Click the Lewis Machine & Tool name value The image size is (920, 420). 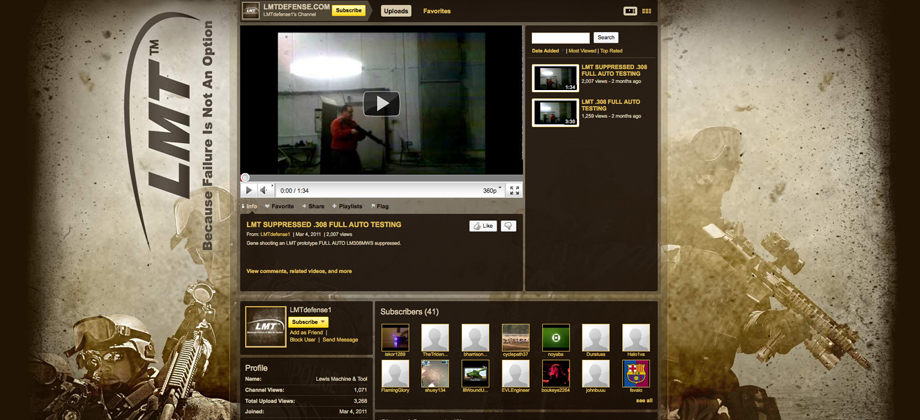pos(341,379)
